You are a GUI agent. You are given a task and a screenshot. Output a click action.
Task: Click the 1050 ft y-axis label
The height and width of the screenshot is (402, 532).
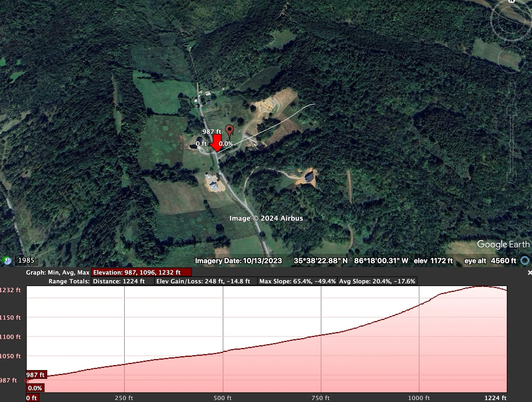pos(10,356)
